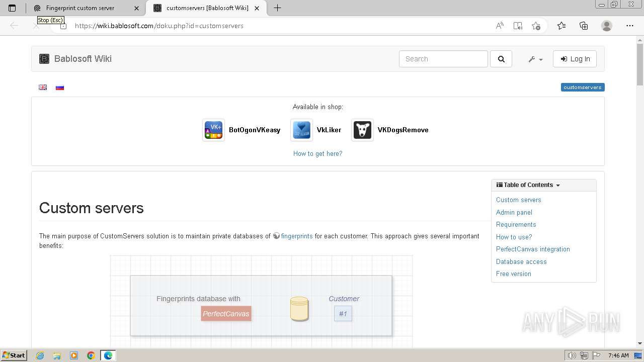The height and width of the screenshot is (362, 644).
Task: Click the taskbar clock 7:46 AM
Action: [x=618, y=355]
